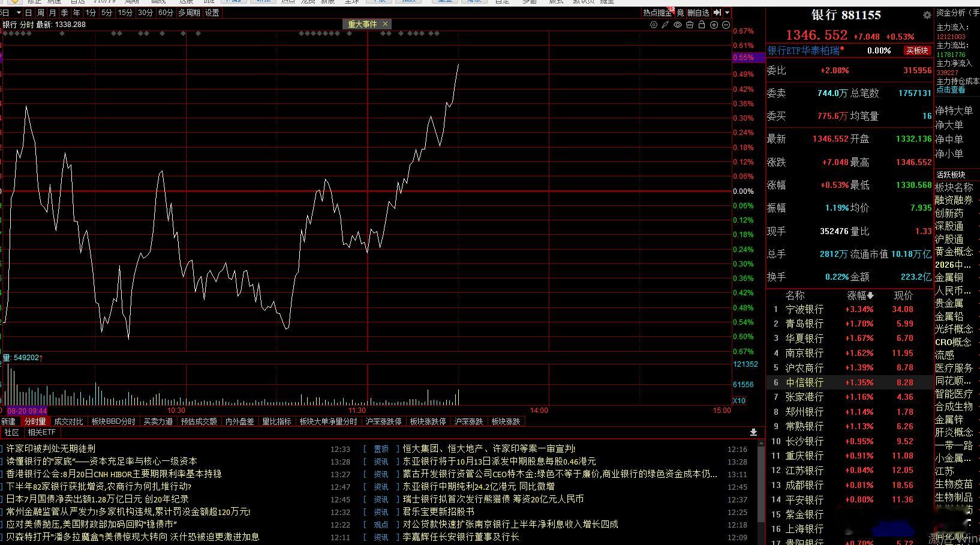Viewport: 980px width, 545px height.
Task: Click the download arrow icon in news panel
Action: tap(754, 432)
